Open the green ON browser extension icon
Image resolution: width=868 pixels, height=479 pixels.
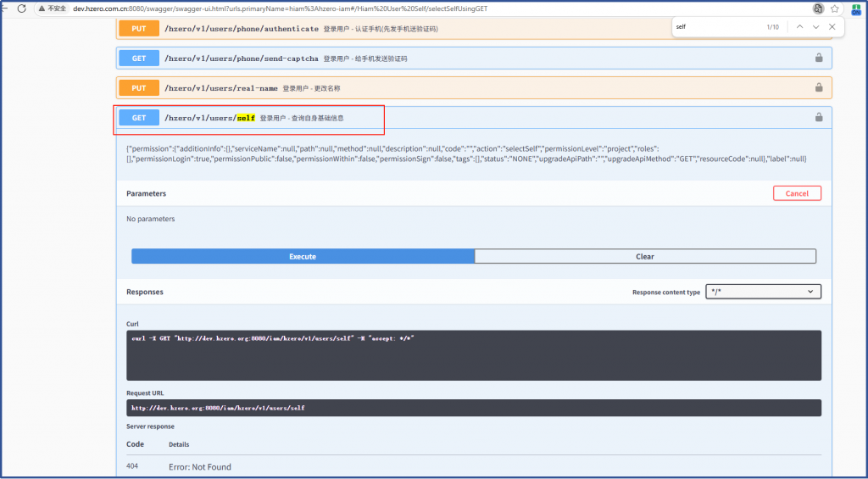coord(857,8)
